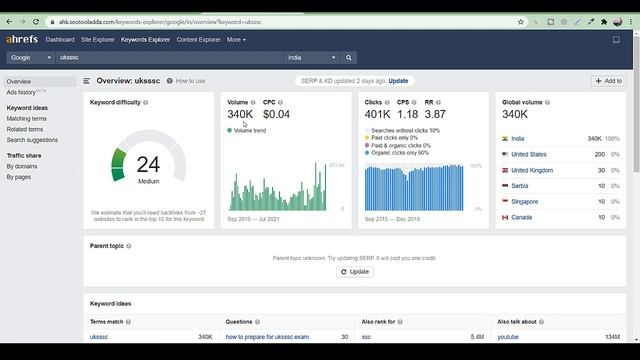Open youtube also talk about link
The image size is (640, 360).
click(508, 337)
